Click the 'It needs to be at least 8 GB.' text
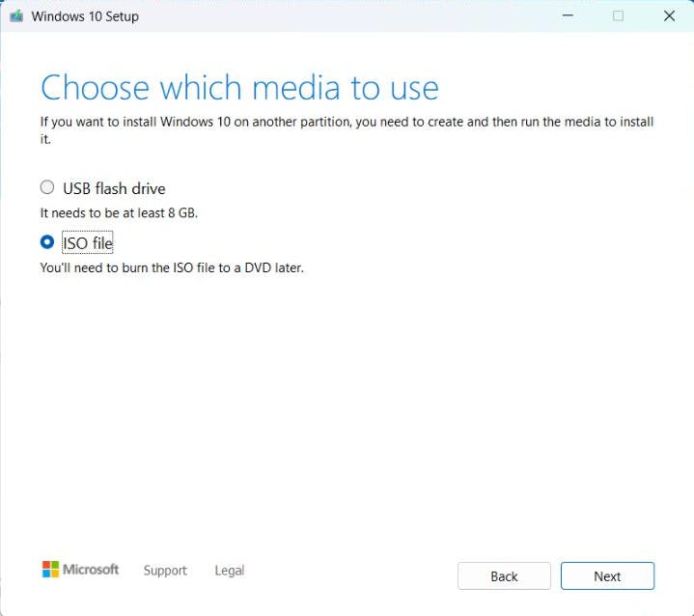The width and height of the screenshot is (694, 616). coord(119,213)
